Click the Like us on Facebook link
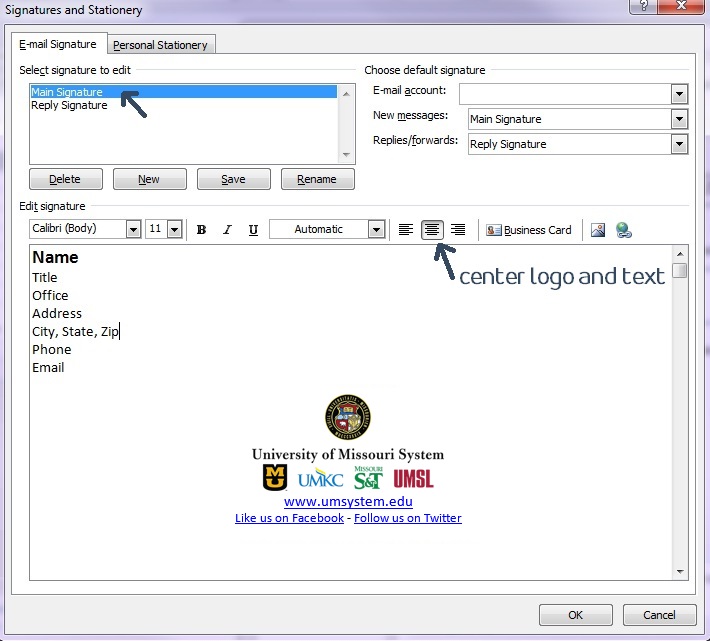Screen dimensions: 710x641 289,518
